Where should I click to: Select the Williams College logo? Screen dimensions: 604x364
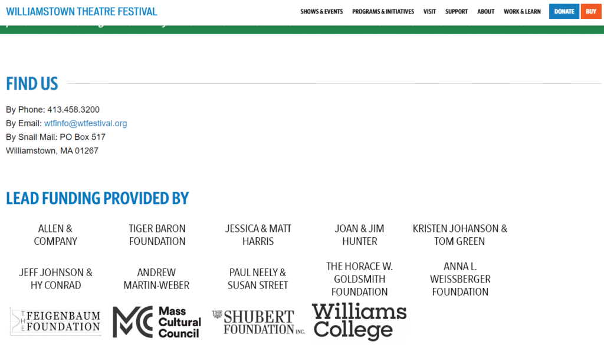(359, 322)
